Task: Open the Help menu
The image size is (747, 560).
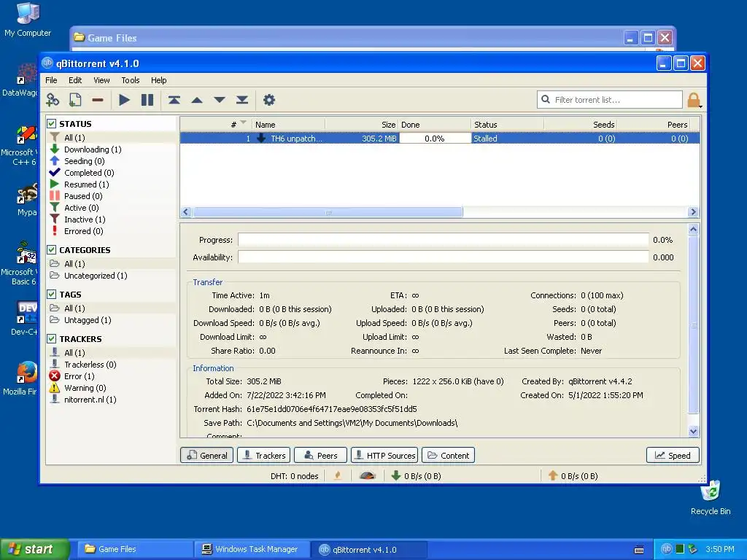Action: pos(158,80)
